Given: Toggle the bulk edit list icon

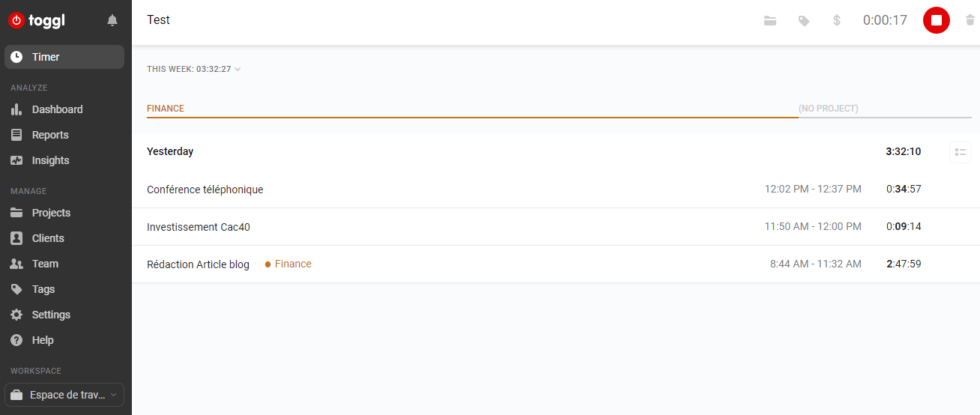Looking at the screenshot, I should point(960,152).
